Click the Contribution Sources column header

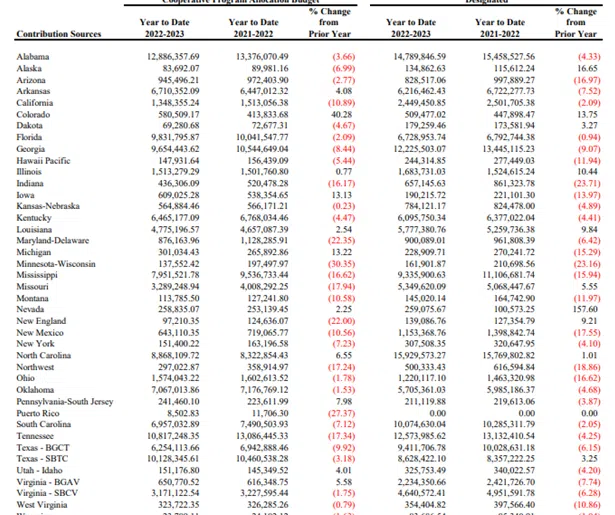[58, 34]
